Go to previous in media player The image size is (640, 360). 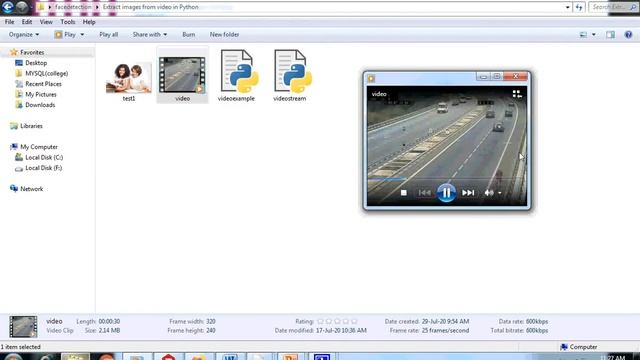pyautogui.click(x=424, y=193)
